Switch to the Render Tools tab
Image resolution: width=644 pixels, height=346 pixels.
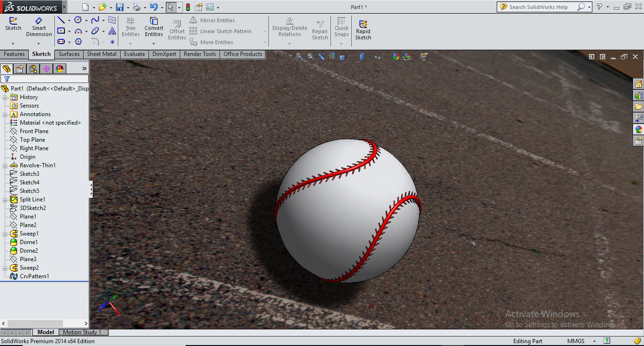(200, 54)
